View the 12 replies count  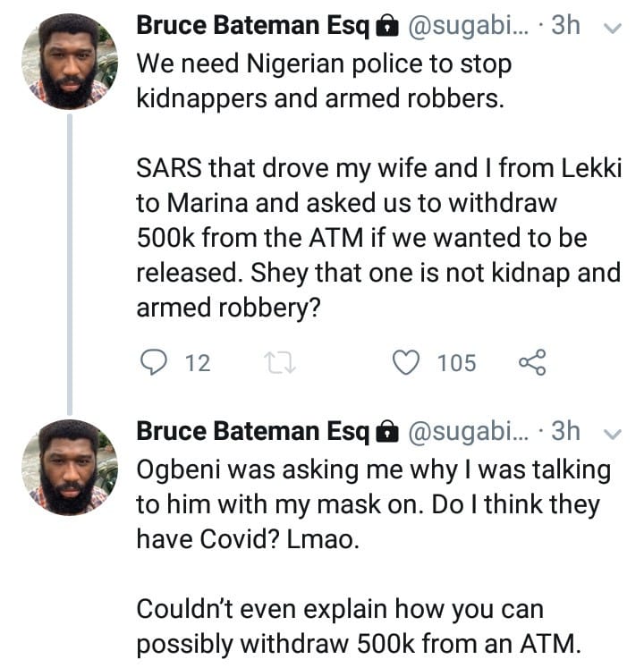[197, 363]
